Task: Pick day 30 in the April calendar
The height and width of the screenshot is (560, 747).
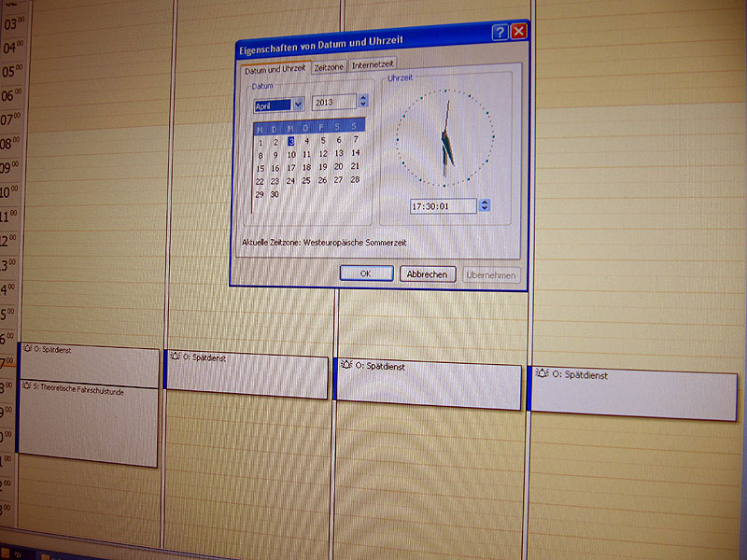Action: 275,195
